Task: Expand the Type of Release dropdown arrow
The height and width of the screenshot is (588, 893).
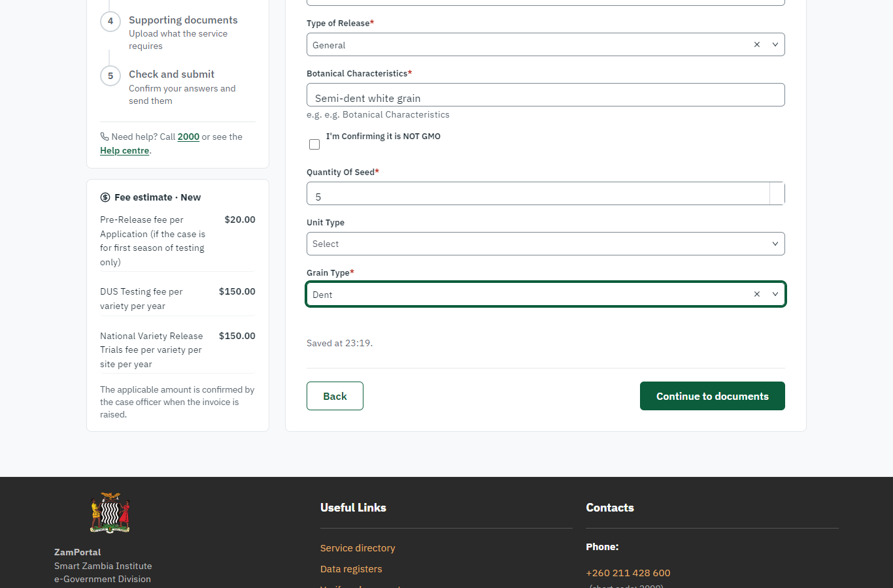Action: tap(775, 44)
